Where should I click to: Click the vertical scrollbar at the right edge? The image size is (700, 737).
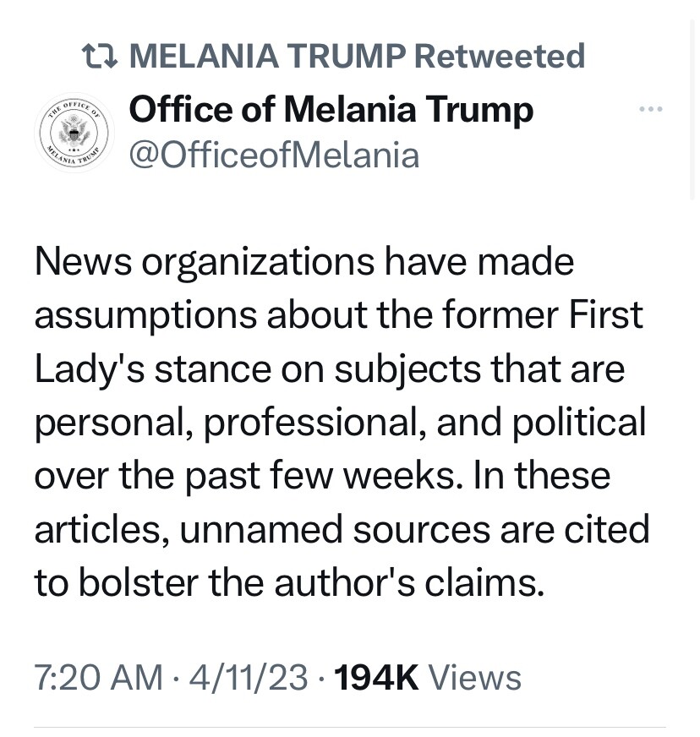(692, 110)
